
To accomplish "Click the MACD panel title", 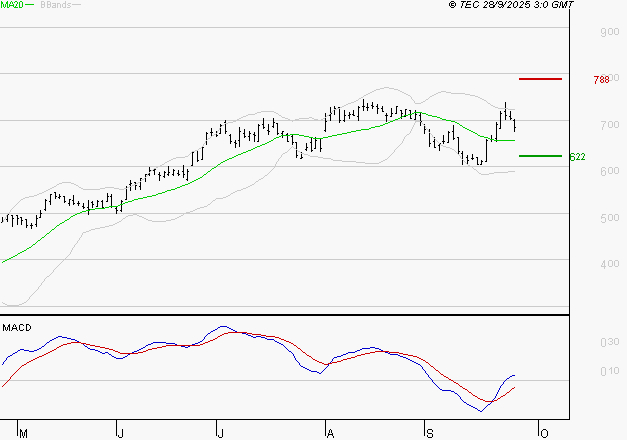I will coord(17,328).
